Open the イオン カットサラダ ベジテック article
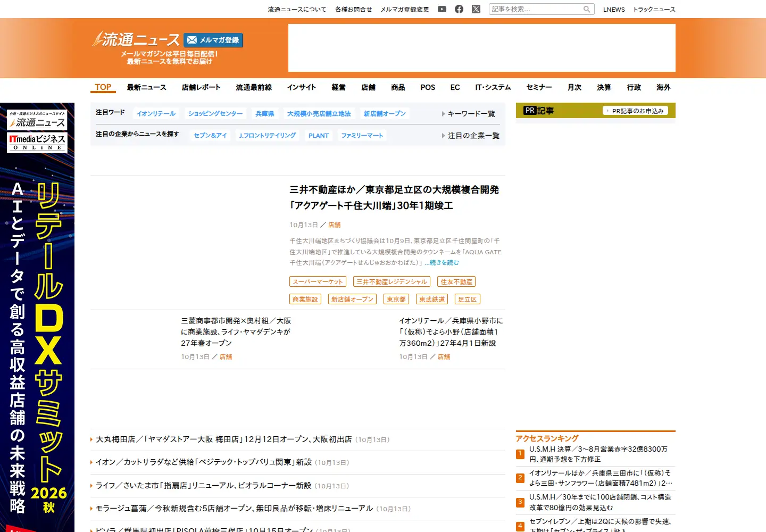 coord(204,462)
